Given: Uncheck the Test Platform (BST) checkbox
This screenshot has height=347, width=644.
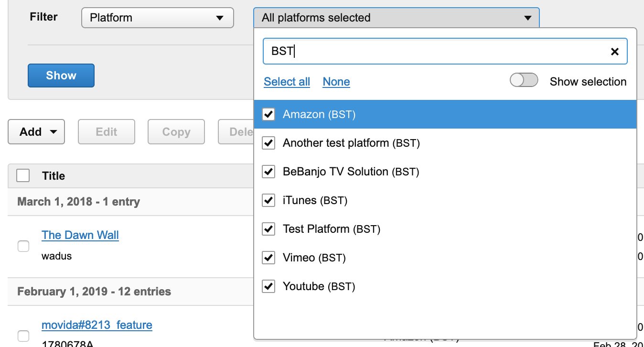Looking at the screenshot, I should (269, 229).
